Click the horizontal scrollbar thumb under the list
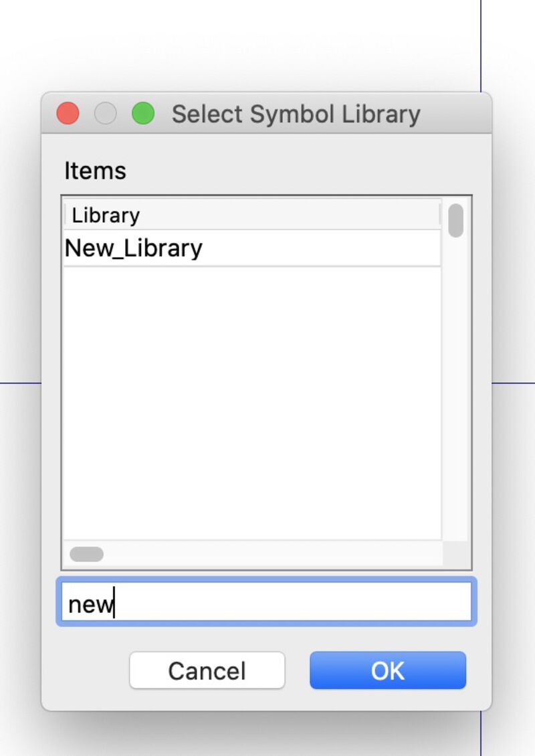The image size is (535, 756). point(86,554)
